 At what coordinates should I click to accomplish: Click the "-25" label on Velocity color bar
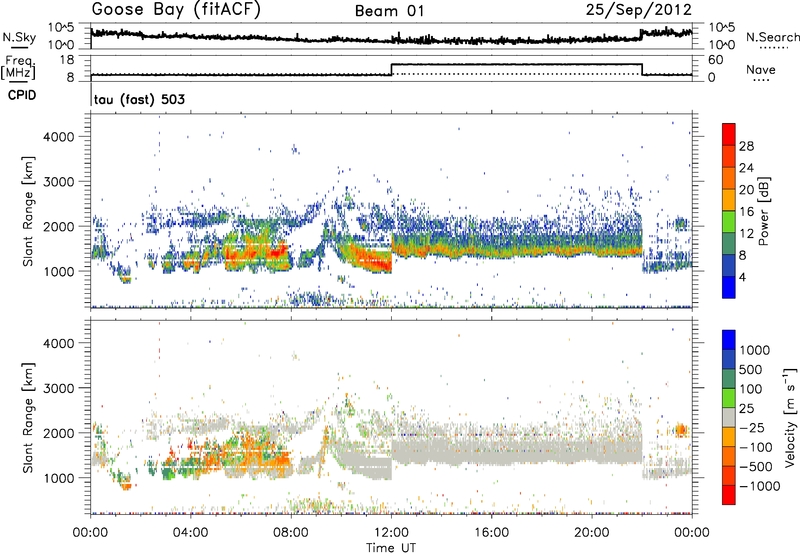click(x=753, y=428)
